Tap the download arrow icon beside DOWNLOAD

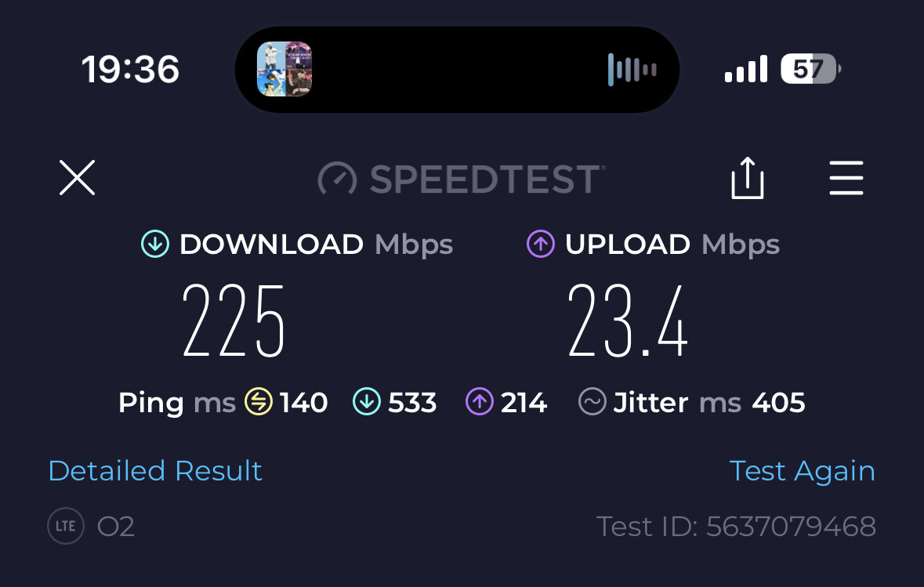155,244
